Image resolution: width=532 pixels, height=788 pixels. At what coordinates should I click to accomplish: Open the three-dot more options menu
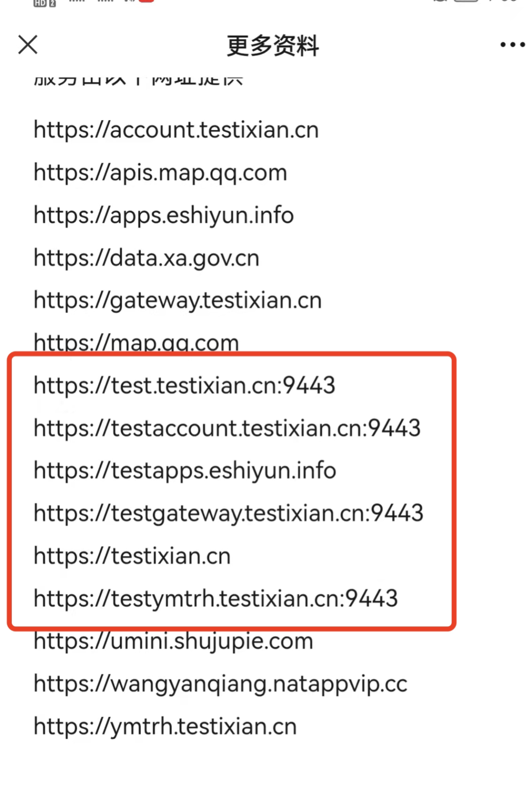pyautogui.click(x=512, y=44)
